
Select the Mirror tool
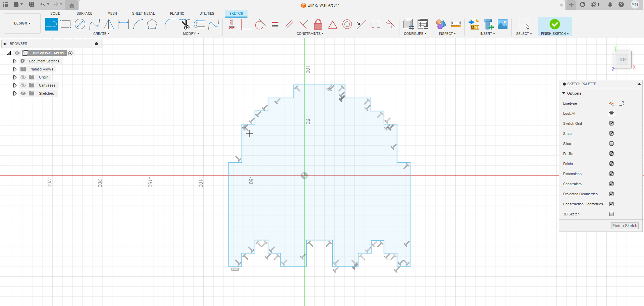109,24
